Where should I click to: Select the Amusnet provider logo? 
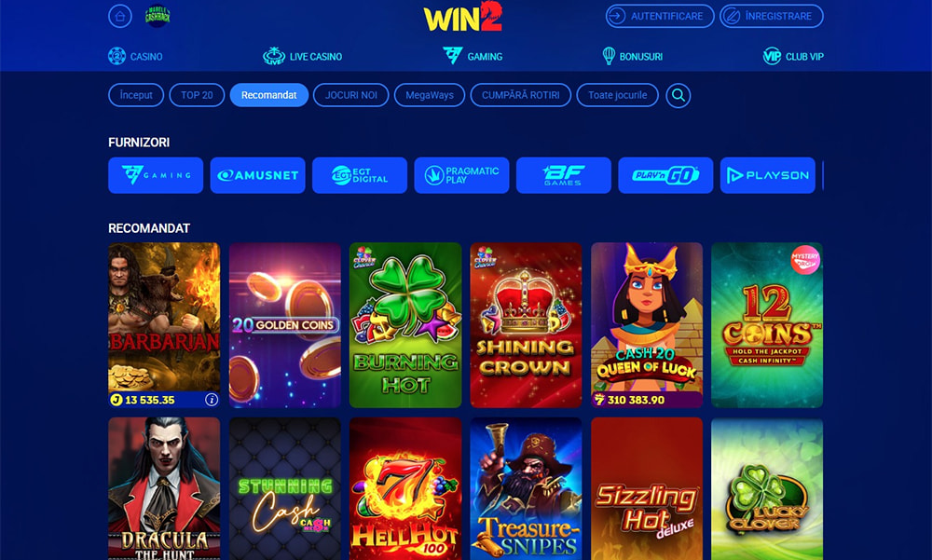(258, 175)
